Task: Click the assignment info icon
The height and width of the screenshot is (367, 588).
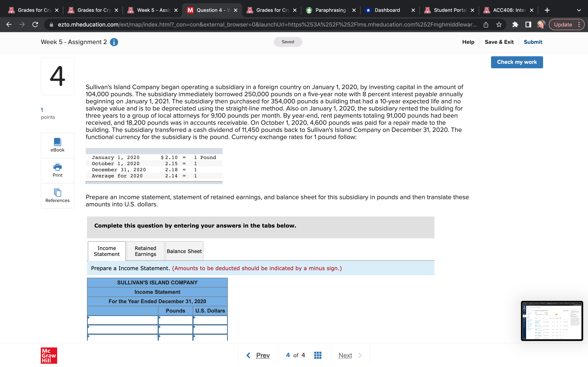Action: (x=114, y=42)
